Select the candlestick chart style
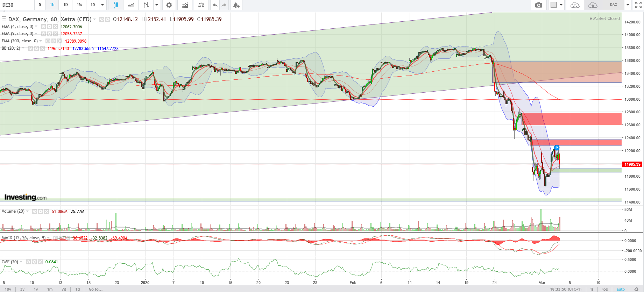 (115, 5)
